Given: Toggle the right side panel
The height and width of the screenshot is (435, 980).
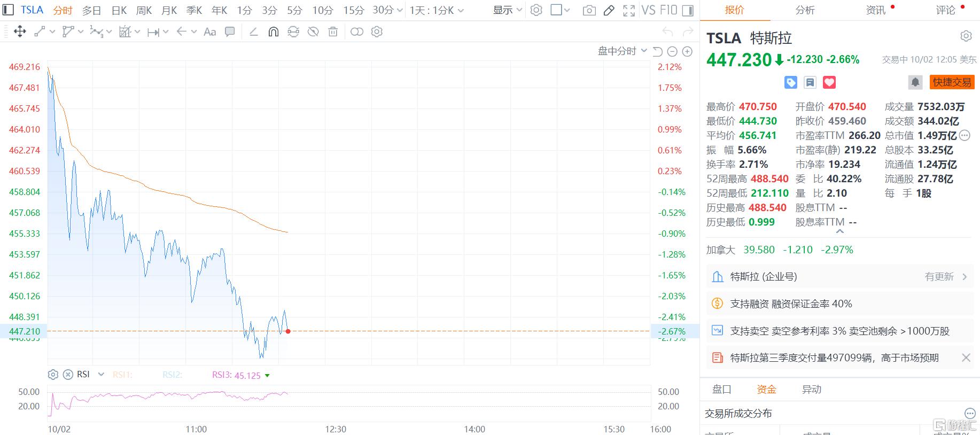Looking at the screenshot, I should [688, 10].
